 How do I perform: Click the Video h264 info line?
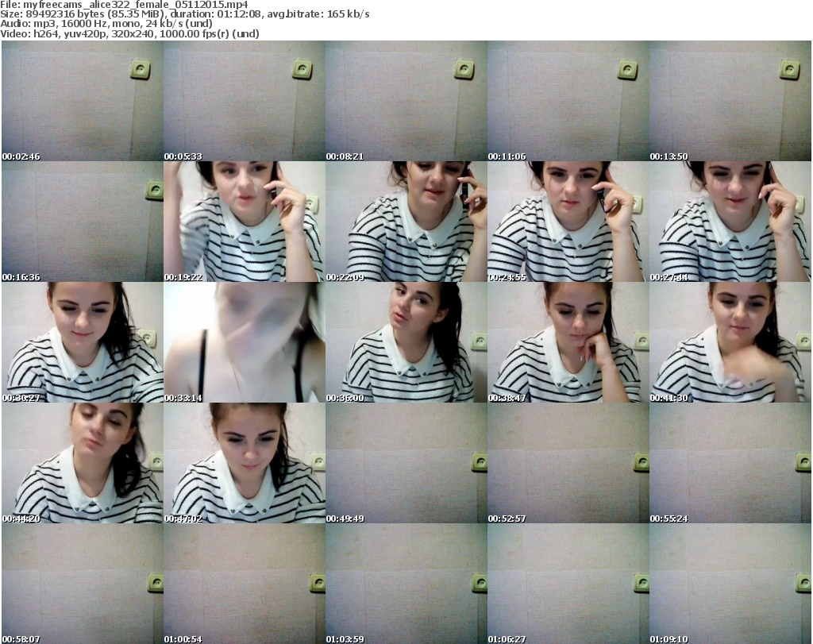tap(129, 33)
